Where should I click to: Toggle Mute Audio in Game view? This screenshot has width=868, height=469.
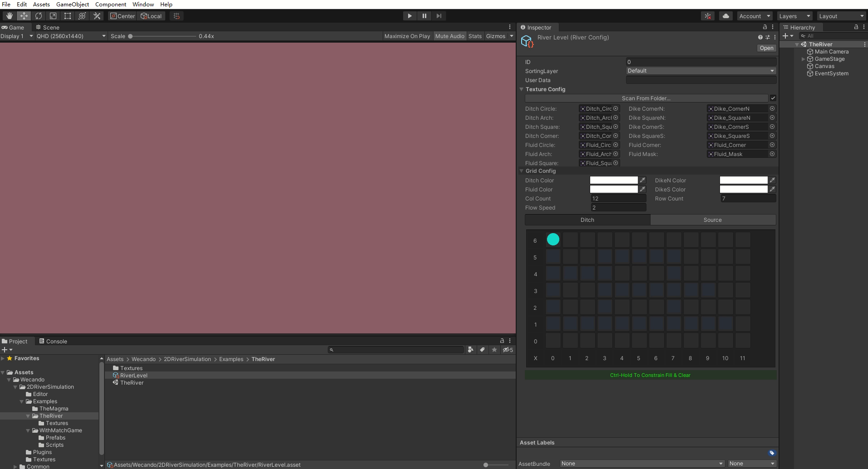[x=449, y=36]
